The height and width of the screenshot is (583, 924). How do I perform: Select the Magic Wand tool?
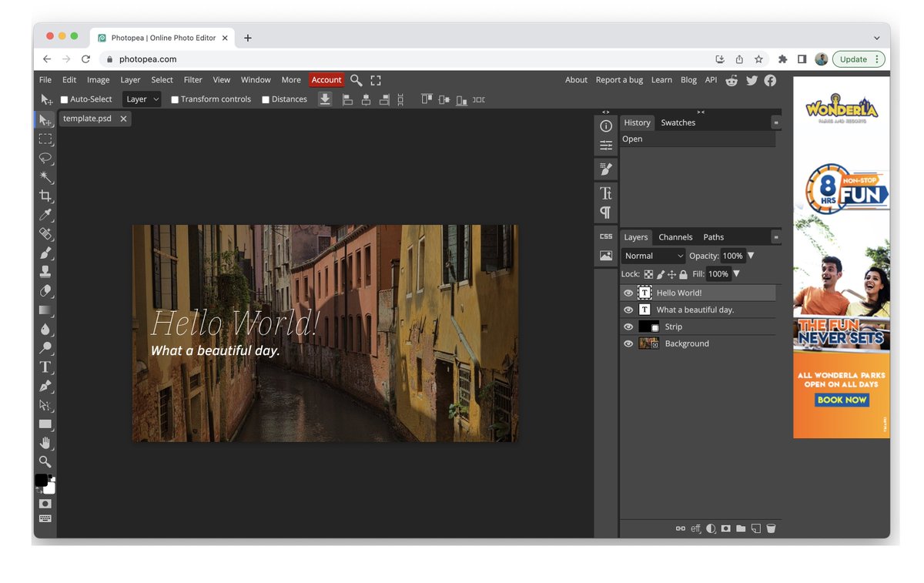(x=45, y=176)
